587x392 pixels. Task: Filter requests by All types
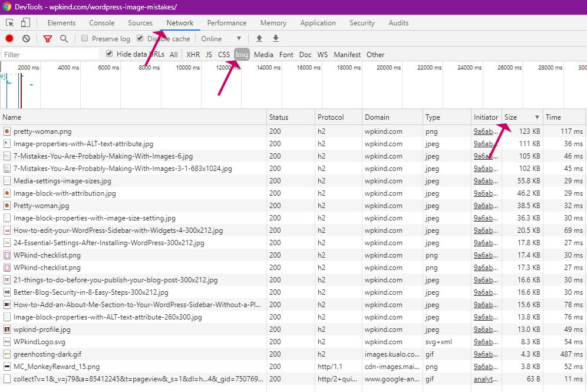(x=173, y=55)
